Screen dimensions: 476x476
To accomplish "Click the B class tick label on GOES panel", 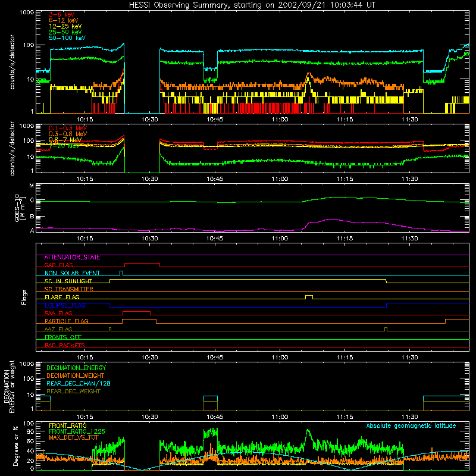I will click(x=32, y=217).
